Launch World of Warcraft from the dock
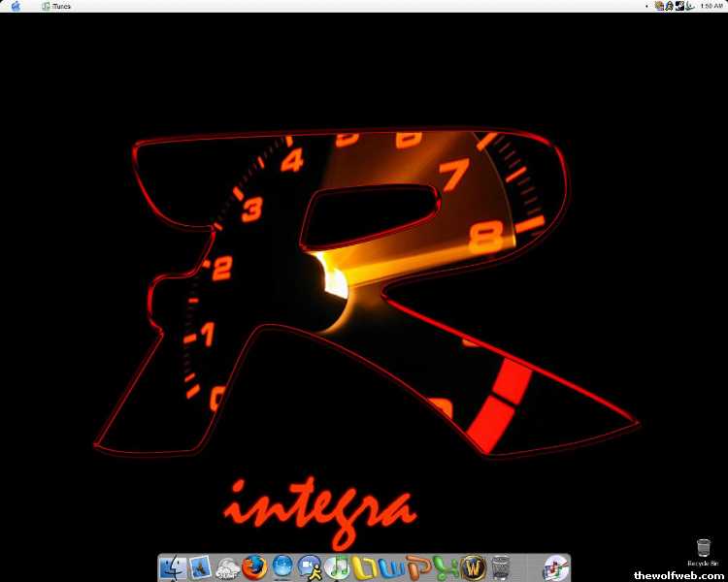This screenshot has width=728, height=582. 473,567
